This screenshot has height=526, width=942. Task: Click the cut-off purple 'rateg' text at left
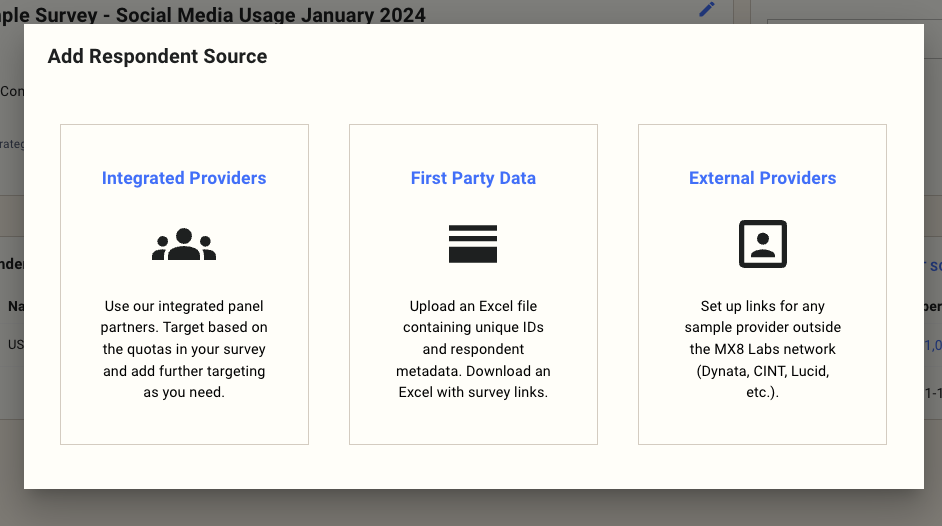(x=11, y=144)
